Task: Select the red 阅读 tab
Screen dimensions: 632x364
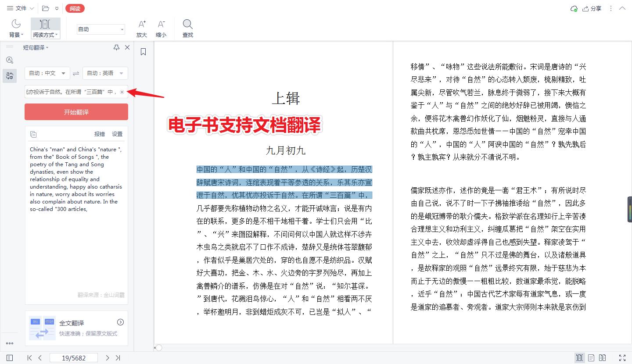Action: [75, 8]
